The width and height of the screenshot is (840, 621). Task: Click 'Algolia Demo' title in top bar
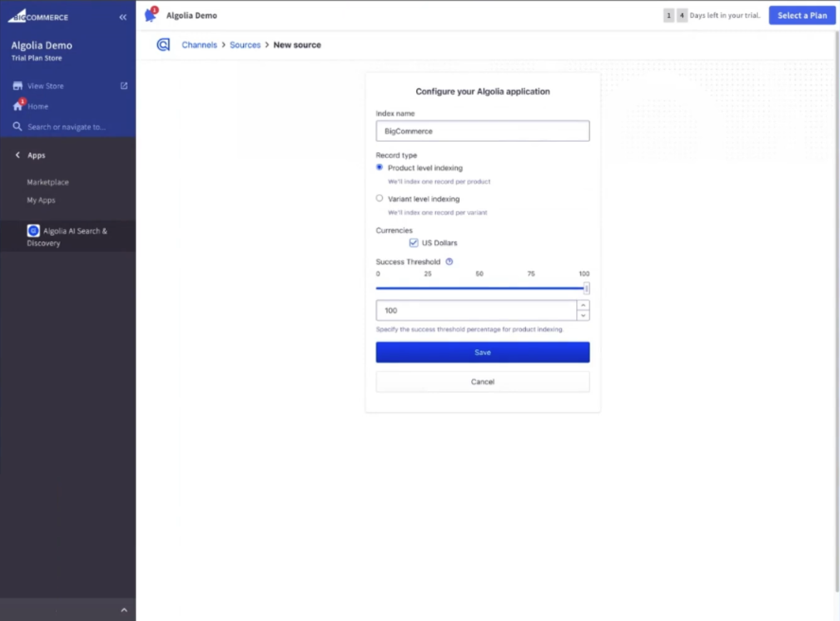pyautogui.click(x=192, y=15)
